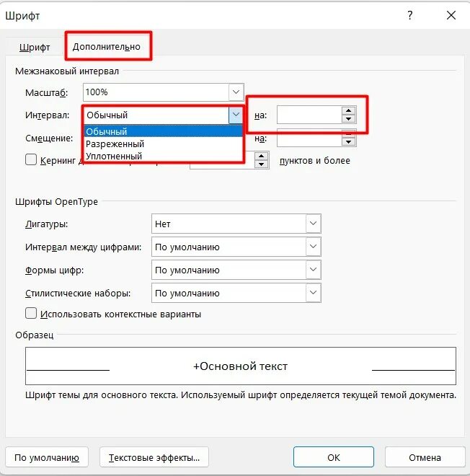Confirm with the OK button
470x476 pixels.
click(334, 457)
